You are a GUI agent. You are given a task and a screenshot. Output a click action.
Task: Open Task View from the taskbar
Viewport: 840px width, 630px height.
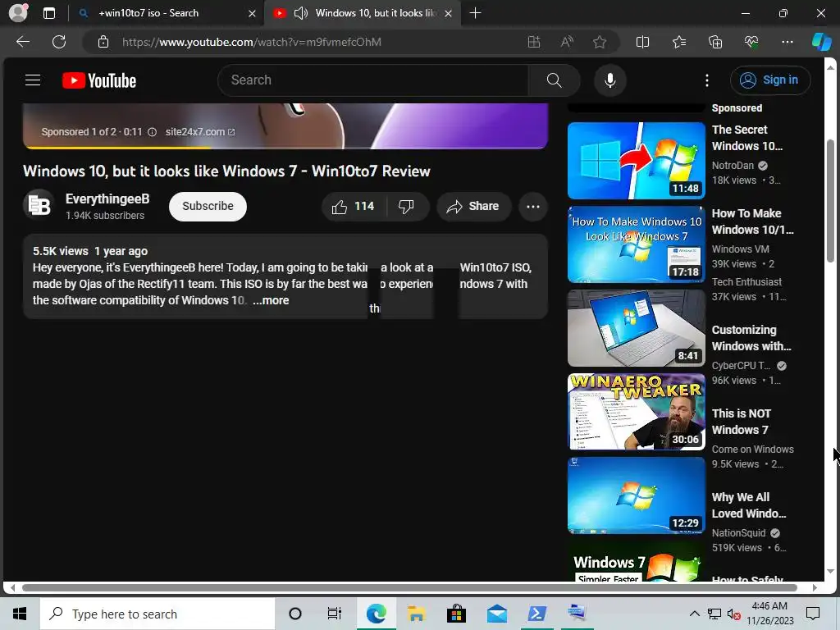click(x=335, y=614)
